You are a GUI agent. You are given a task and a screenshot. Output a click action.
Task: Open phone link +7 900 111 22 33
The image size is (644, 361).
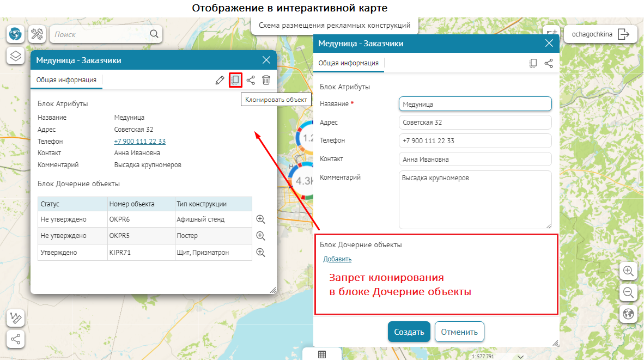[139, 142]
